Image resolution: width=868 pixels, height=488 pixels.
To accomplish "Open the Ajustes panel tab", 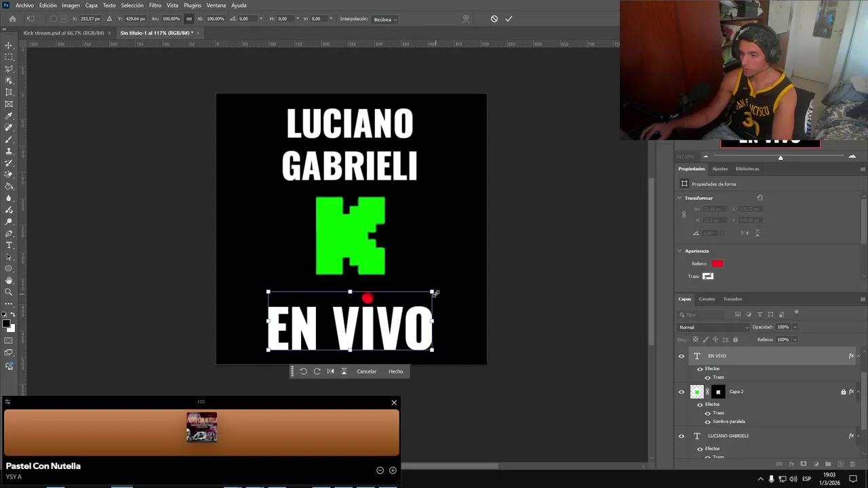I will (719, 169).
